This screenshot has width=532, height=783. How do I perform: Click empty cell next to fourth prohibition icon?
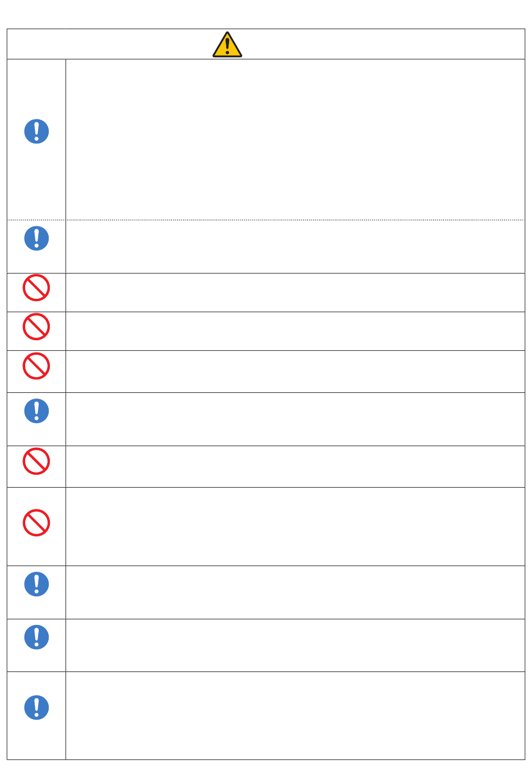(x=295, y=466)
